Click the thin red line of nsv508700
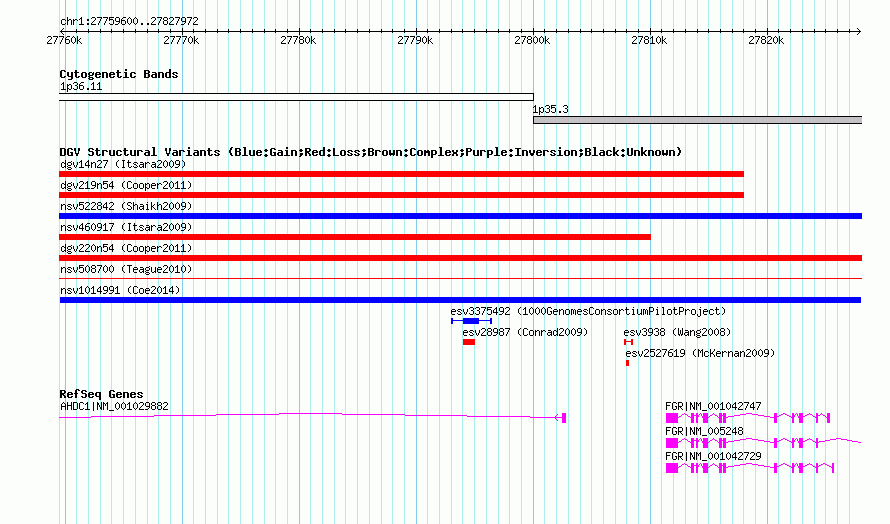Image resolution: width=890 pixels, height=524 pixels. point(460,279)
